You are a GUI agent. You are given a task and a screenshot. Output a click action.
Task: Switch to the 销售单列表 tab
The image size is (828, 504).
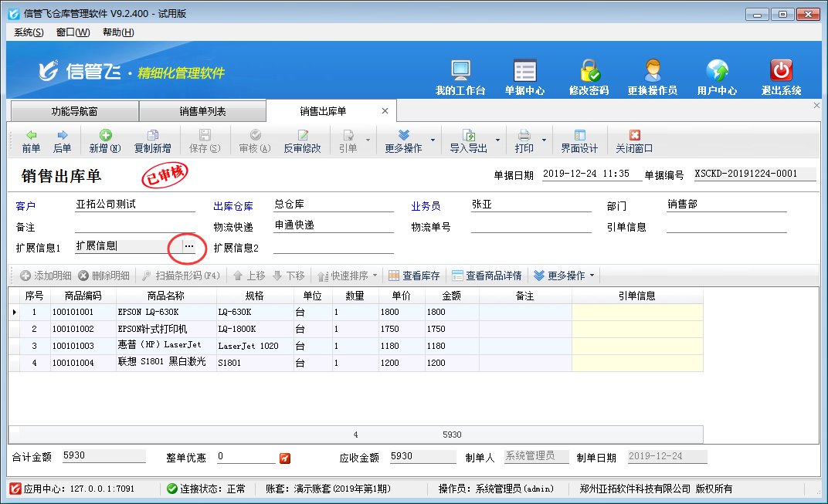point(202,111)
